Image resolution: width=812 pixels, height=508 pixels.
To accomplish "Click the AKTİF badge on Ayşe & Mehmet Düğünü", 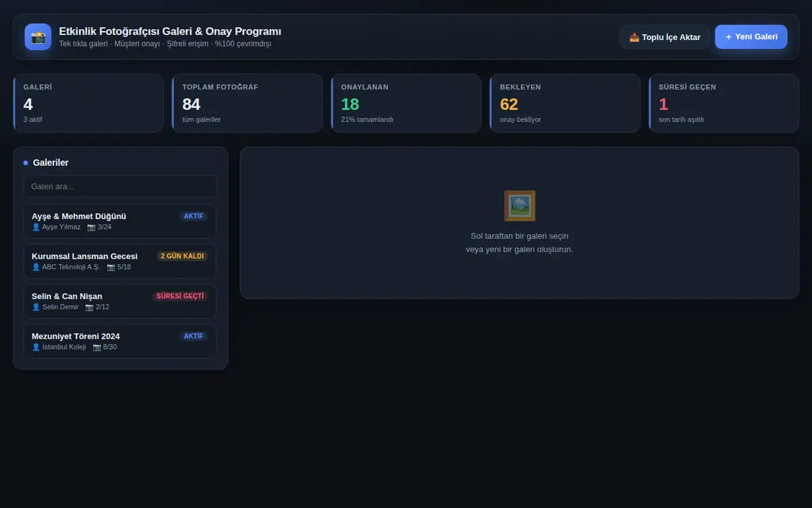I will point(194,216).
